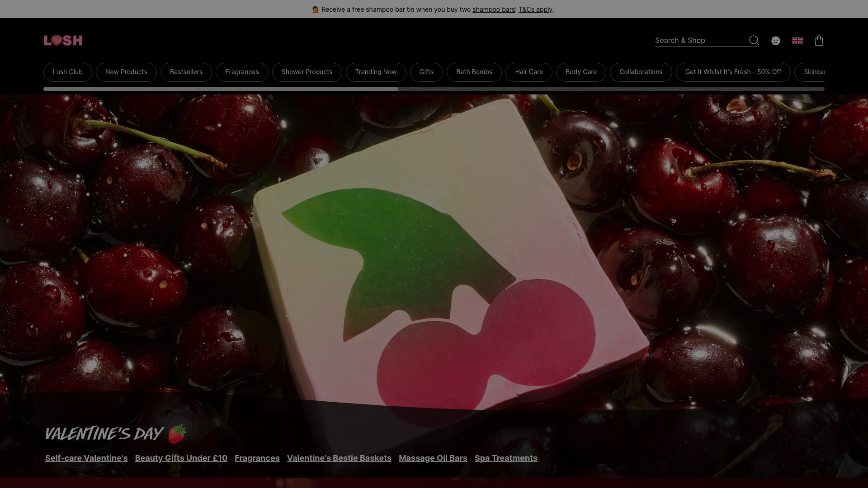Open Get It Whilst It's Fresh - 50% Off
868x488 pixels.
tap(733, 72)
